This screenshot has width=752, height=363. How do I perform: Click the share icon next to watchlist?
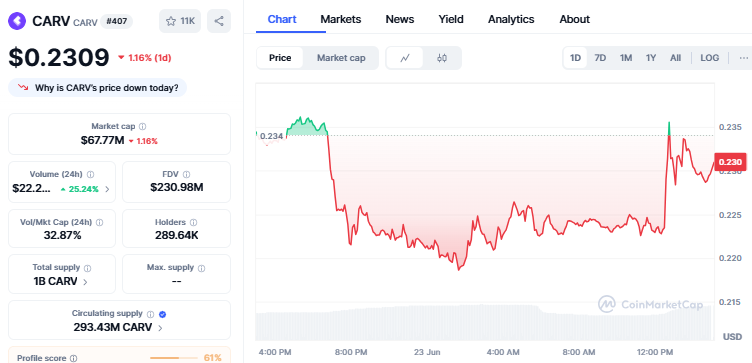tap(219, 21)
